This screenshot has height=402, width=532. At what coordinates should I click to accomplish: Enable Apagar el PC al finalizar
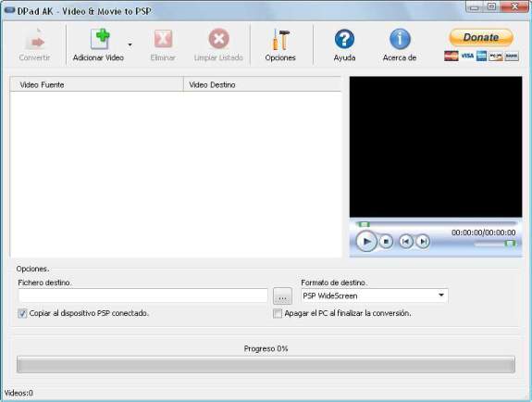click(278, 313)
